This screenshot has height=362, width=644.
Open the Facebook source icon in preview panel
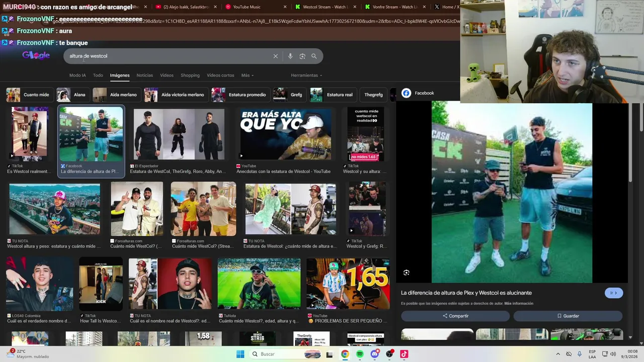click(406, 93)
